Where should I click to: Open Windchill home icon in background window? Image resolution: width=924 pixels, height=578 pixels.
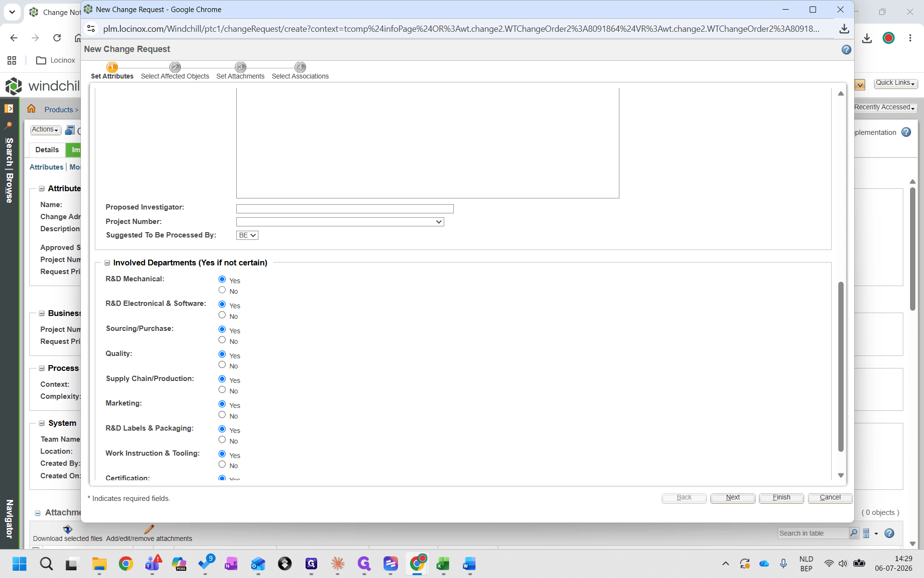(31, 109)
